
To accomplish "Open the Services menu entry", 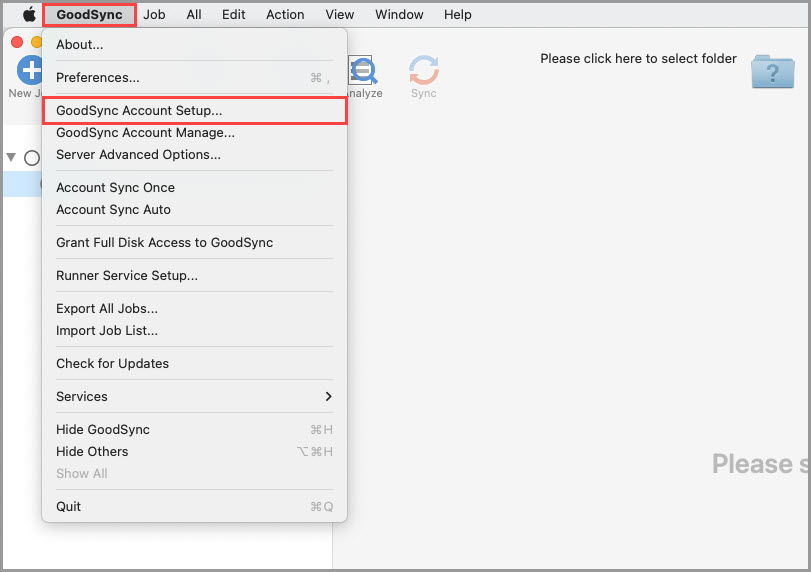I will [x=194, y=396].
